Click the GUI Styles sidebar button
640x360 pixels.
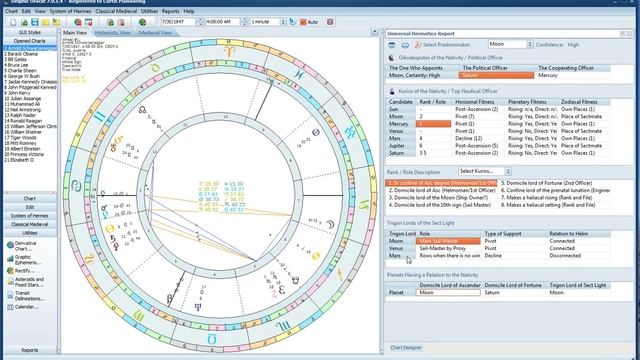click(x=30, y=32)
